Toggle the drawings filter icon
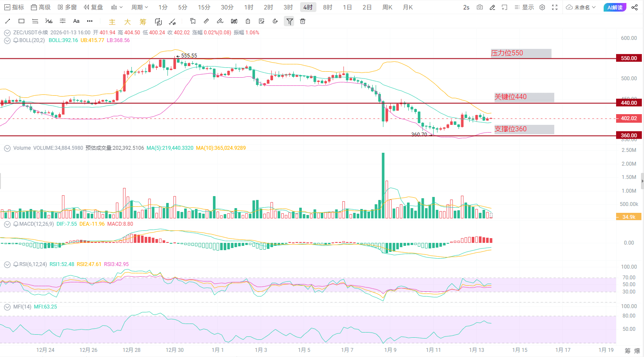644x357 pixels. click(289, 21)
